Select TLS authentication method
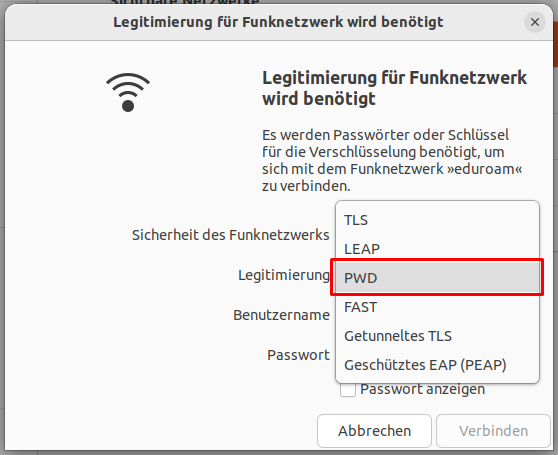The width and height of the screenshot is (558, 455). pyautogui.click(x=437, y=220)
